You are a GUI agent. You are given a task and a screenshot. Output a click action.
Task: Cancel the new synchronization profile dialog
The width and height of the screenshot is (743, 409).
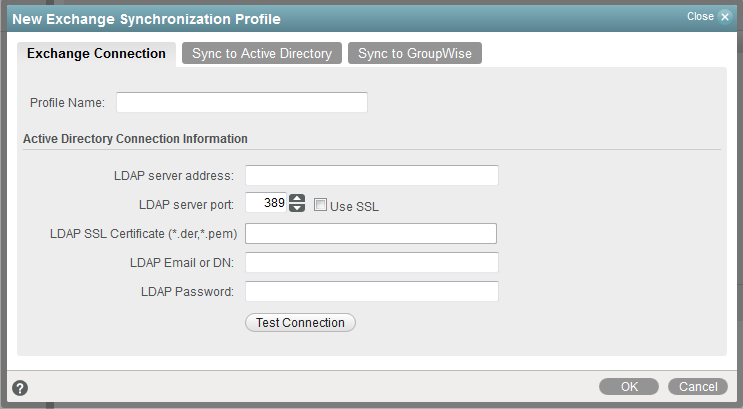tap(698, 387)
